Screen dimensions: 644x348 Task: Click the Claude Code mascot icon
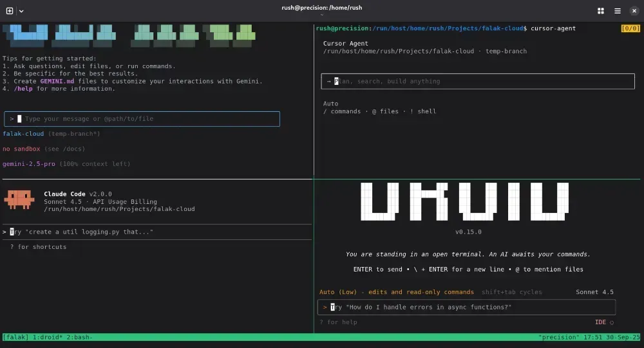click(19, 200)
